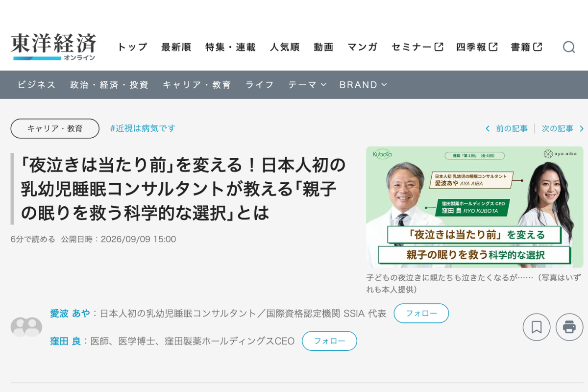
Task: Select the ビジネス category tab
Action: tap(37, 85)
